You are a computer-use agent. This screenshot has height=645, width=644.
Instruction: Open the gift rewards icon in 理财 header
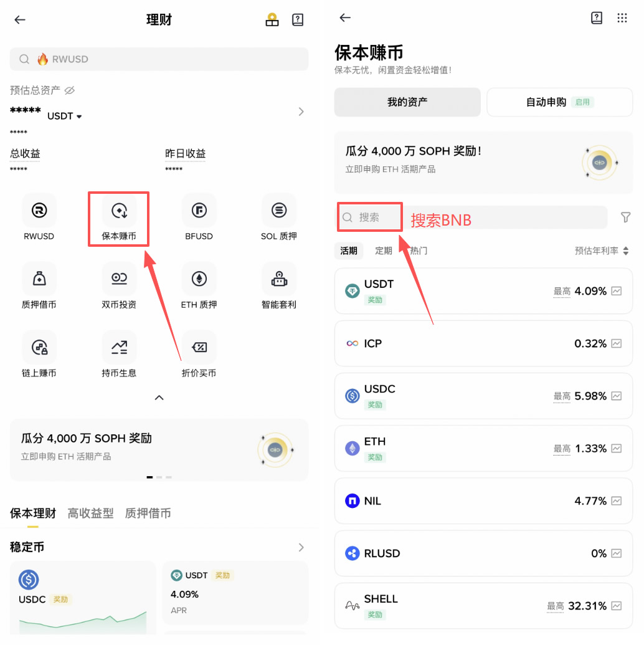[272, 19]
